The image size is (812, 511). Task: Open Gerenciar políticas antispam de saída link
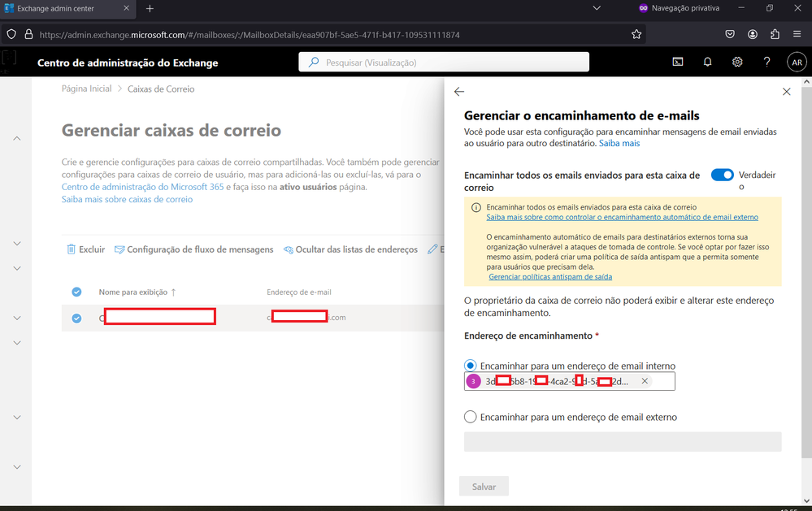[x=550, y=277]
